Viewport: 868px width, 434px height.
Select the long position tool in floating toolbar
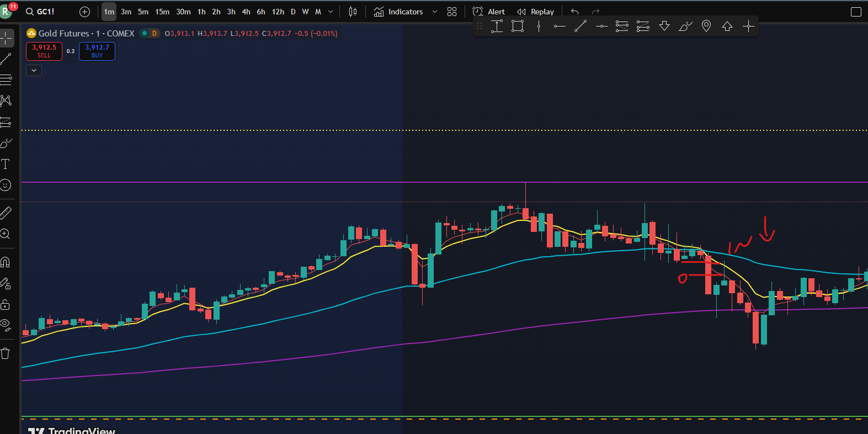622,26
